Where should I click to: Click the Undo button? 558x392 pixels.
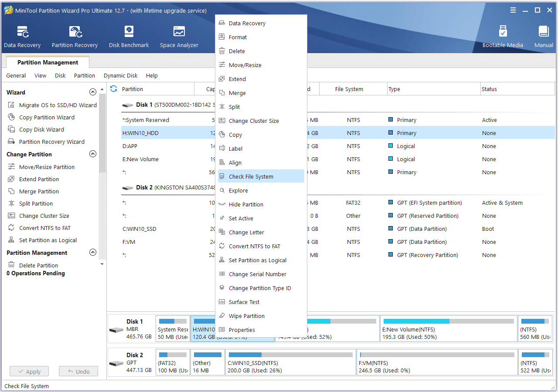pos(78,372)
